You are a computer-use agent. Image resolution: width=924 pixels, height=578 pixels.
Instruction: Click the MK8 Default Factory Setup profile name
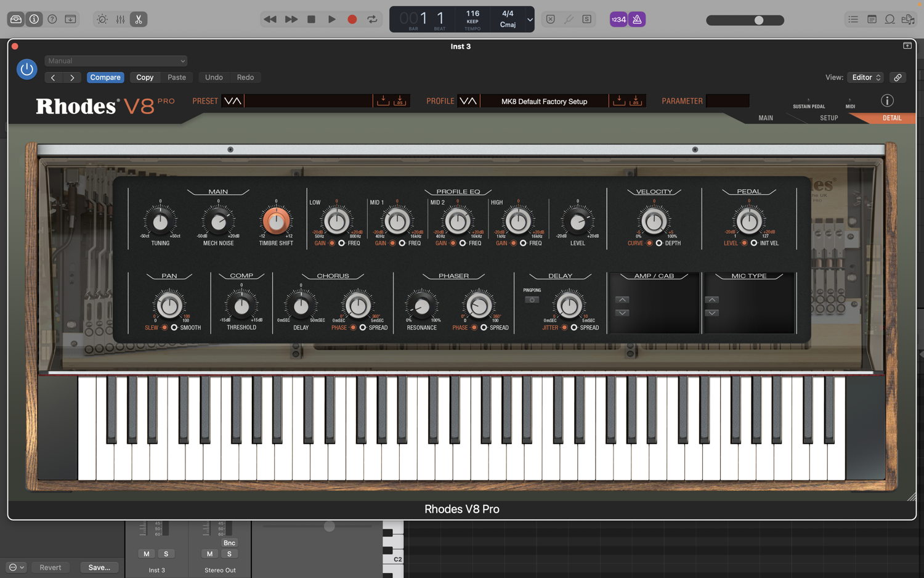tap(545, 102)
